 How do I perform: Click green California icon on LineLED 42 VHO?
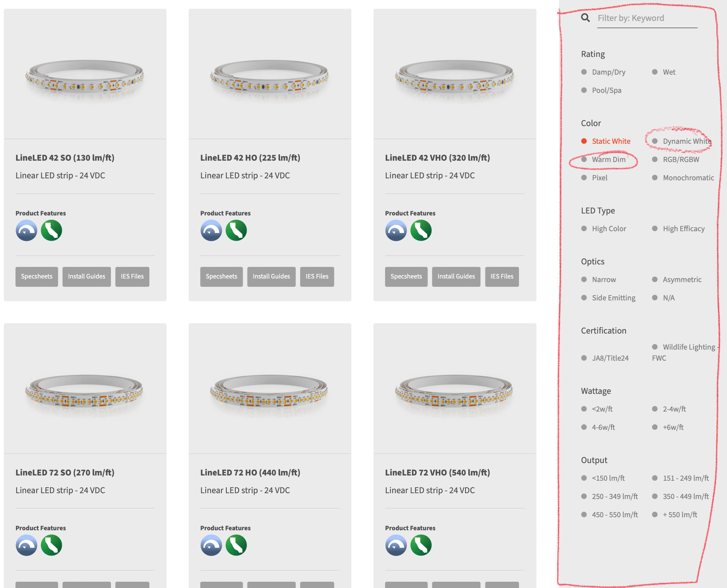[x=421, y=230]
